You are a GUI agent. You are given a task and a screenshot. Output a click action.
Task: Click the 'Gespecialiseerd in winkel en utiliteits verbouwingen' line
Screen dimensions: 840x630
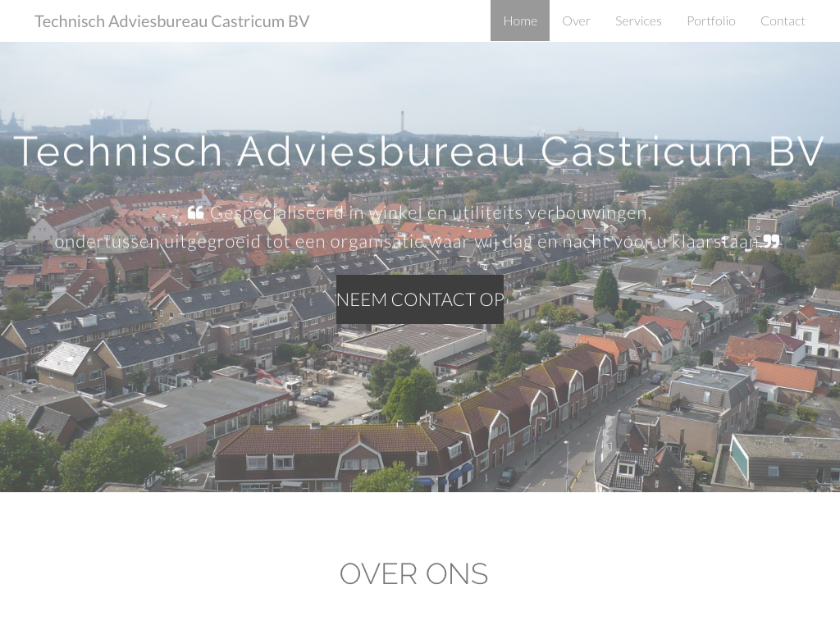pos(429,212)
